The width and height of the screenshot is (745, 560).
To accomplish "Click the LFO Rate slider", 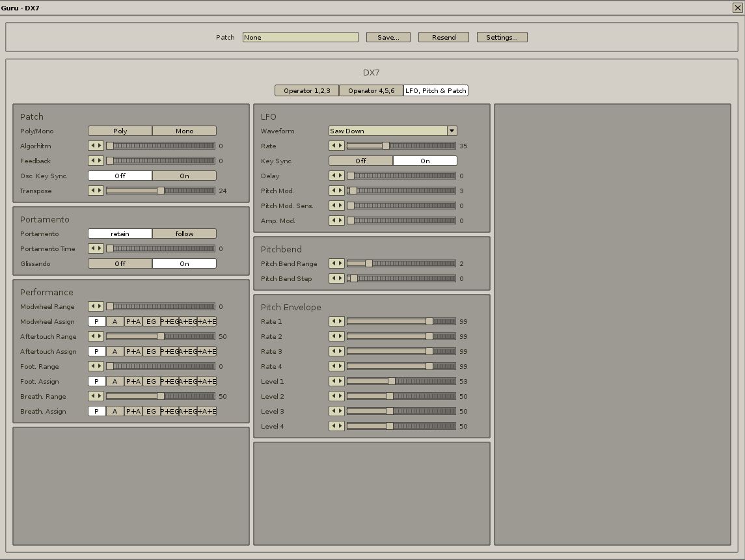I will click(401, 146).
